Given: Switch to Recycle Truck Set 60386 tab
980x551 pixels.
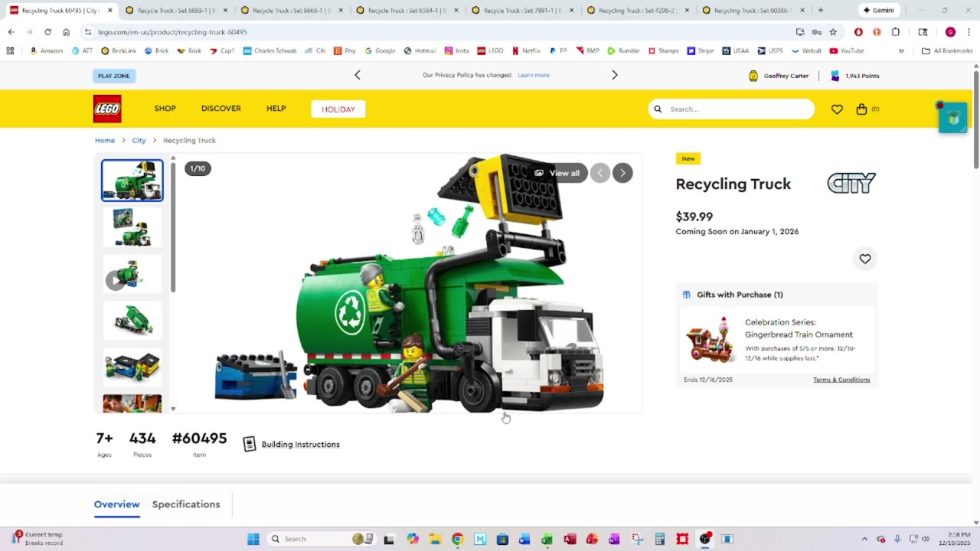Looking at the screenshot, I should pyautogui.click(x=753, y=10).
